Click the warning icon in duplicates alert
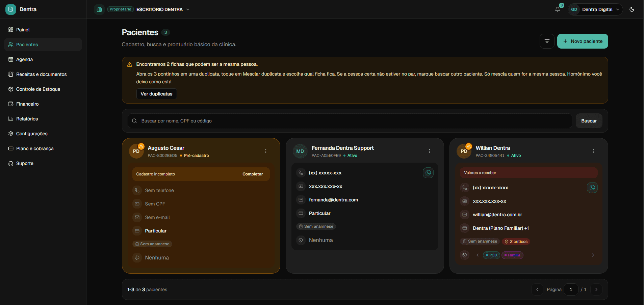 [130, 64]
